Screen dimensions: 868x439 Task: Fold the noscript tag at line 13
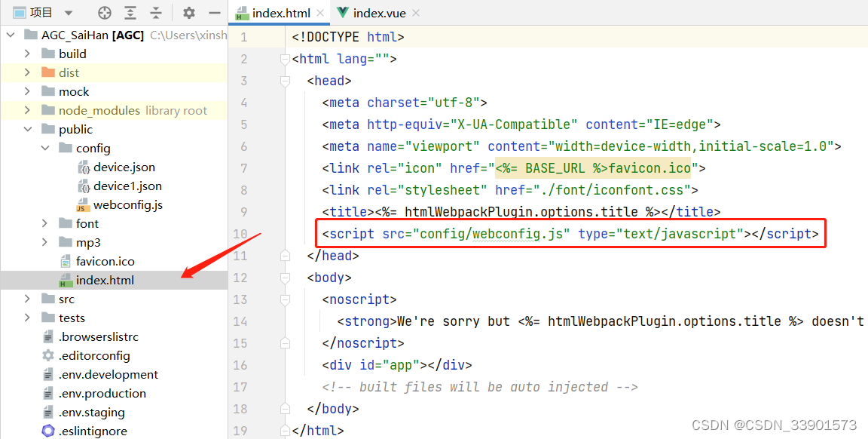285,300
